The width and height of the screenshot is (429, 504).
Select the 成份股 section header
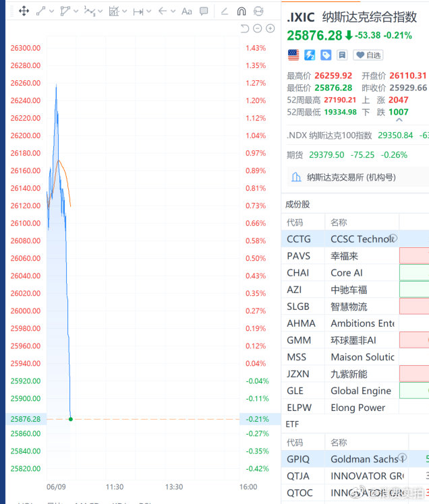[x=297, y=204]
